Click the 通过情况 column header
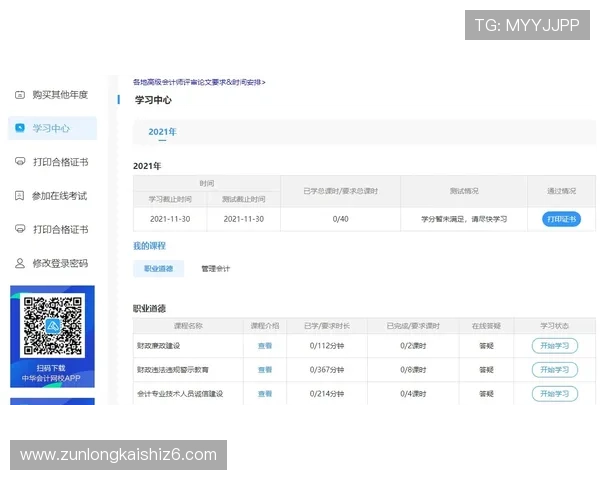 point(561,191)
